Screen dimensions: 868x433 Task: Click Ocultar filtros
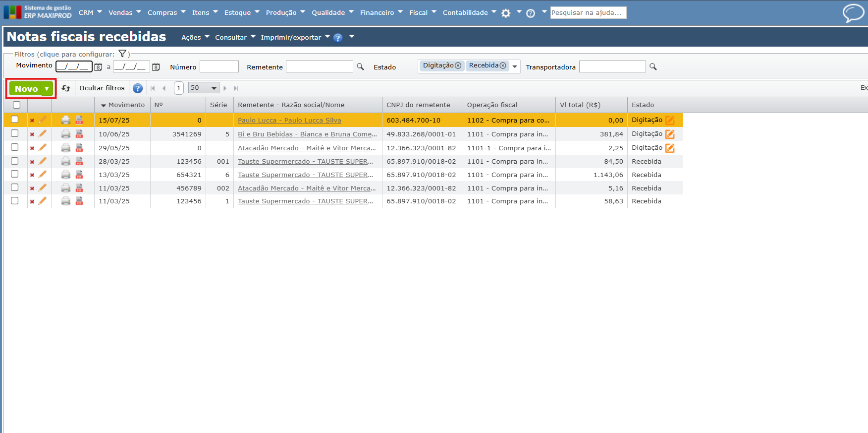tap(102, 88)
